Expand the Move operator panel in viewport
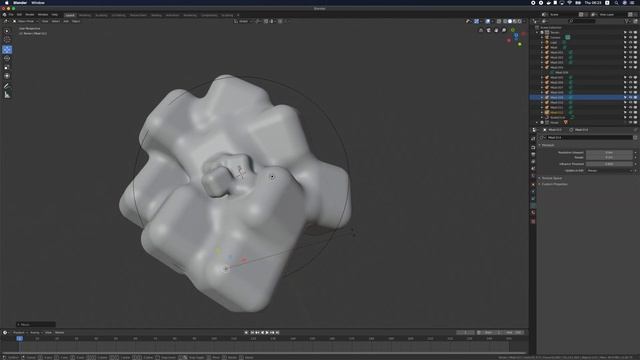Viewport: 640px width, 360px height. tap(18, 324)
